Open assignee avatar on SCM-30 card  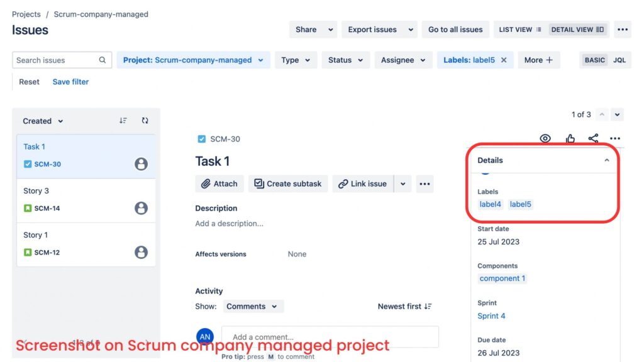(x=141, y=164)
